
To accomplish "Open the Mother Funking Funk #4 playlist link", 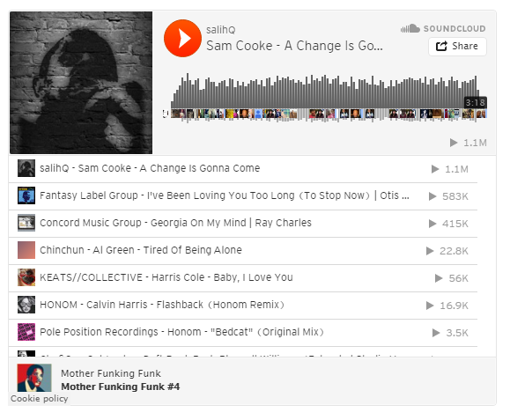I will (121, 387).
